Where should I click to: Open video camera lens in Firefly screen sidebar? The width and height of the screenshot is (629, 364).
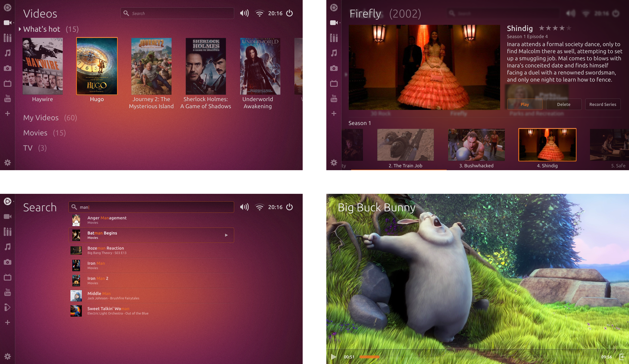pyautogui.click(x=334, y=23)
